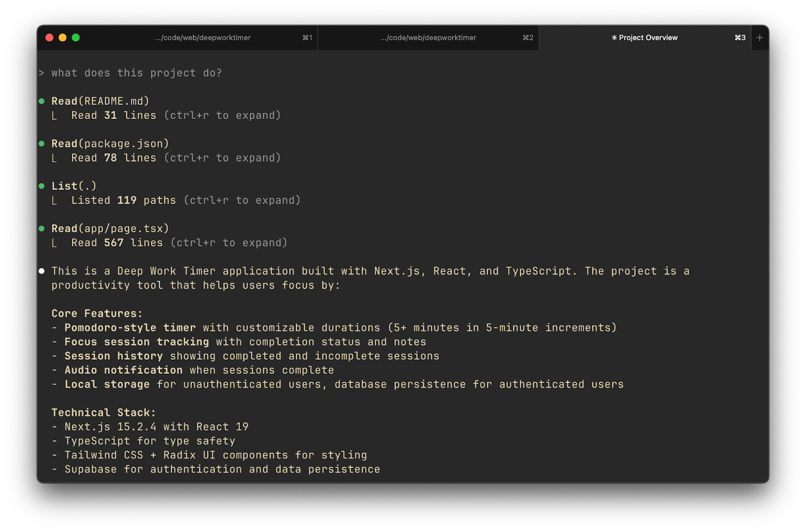
Task: Click the prompt arrow before 'what does this project do?'
Action: point(41,73)
